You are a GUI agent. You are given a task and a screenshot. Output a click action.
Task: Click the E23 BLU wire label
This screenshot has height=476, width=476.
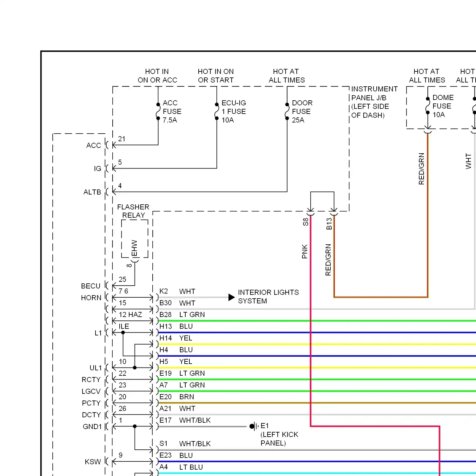pos(176,455)
